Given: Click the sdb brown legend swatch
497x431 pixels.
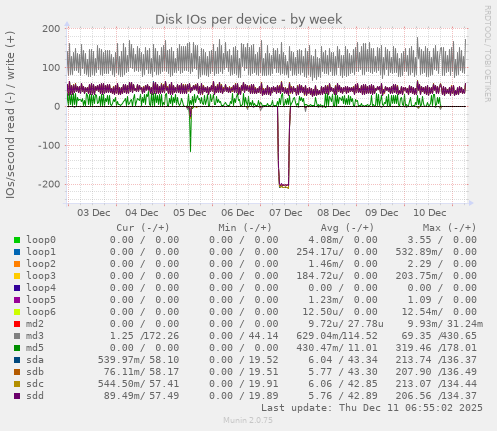Looking at the screenshot, I should [17, 372].
